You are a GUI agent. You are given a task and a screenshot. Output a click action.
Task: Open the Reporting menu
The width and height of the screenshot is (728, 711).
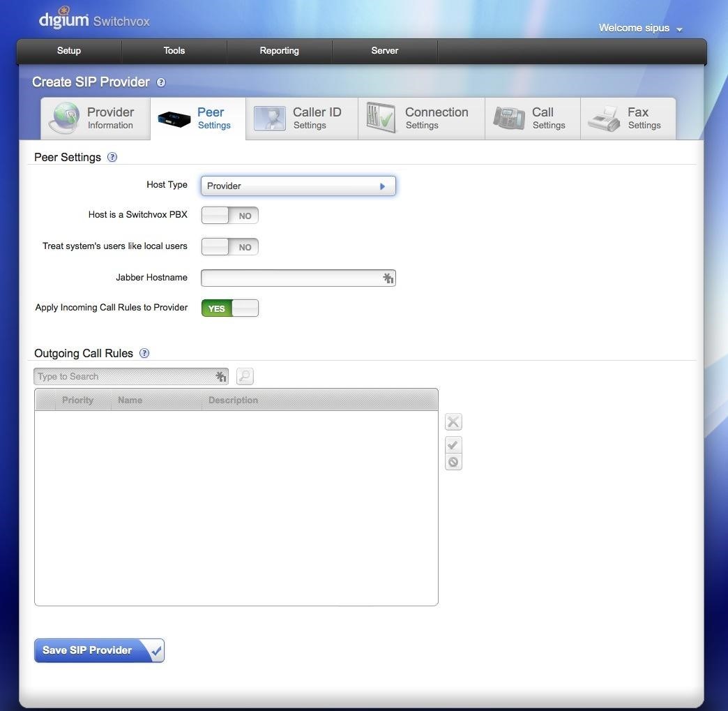point(280,51)
